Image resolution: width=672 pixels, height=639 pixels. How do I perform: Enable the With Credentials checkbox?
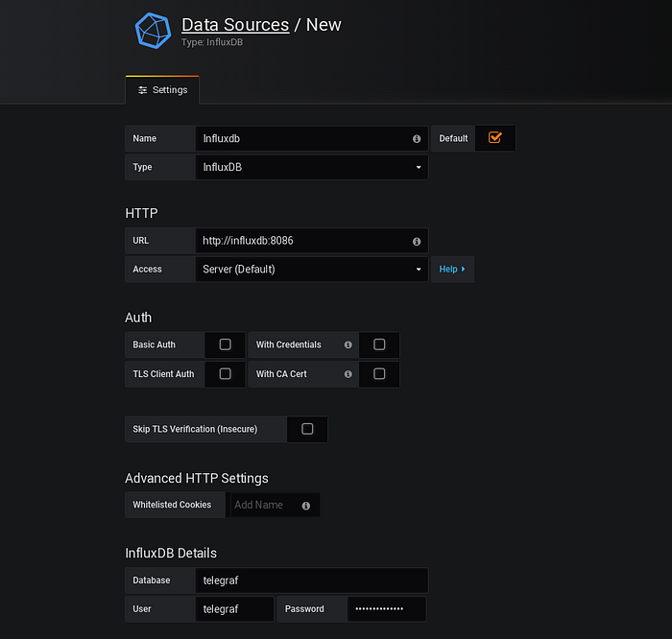coord(379,344)
